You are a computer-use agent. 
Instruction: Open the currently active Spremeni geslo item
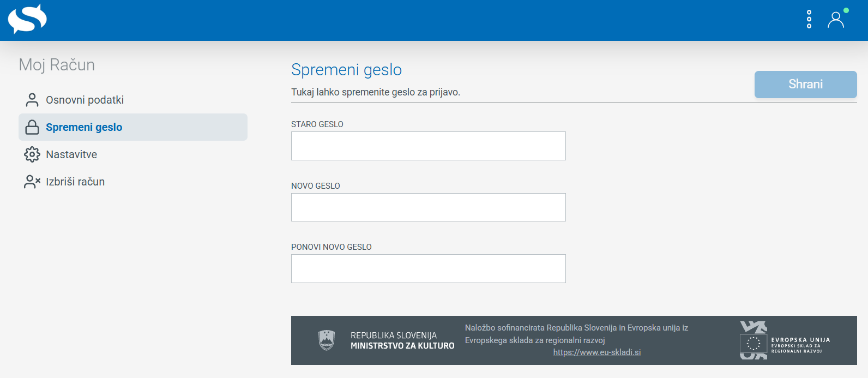[x=83, y=127]
